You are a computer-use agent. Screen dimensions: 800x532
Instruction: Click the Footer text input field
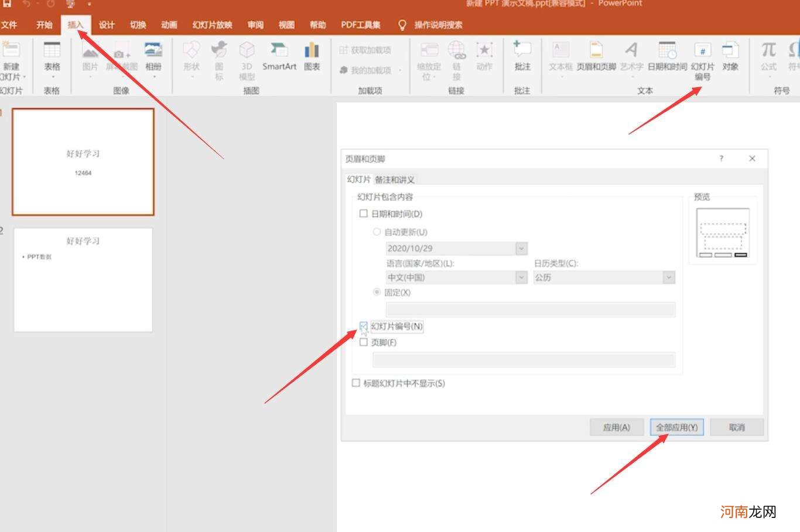click(x=524, y=359)
